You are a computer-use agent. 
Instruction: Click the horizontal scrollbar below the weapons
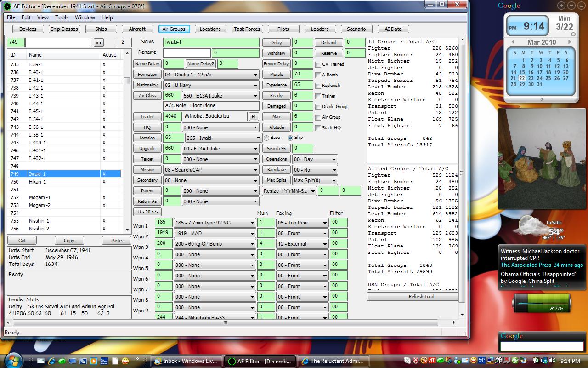[225, 322]
